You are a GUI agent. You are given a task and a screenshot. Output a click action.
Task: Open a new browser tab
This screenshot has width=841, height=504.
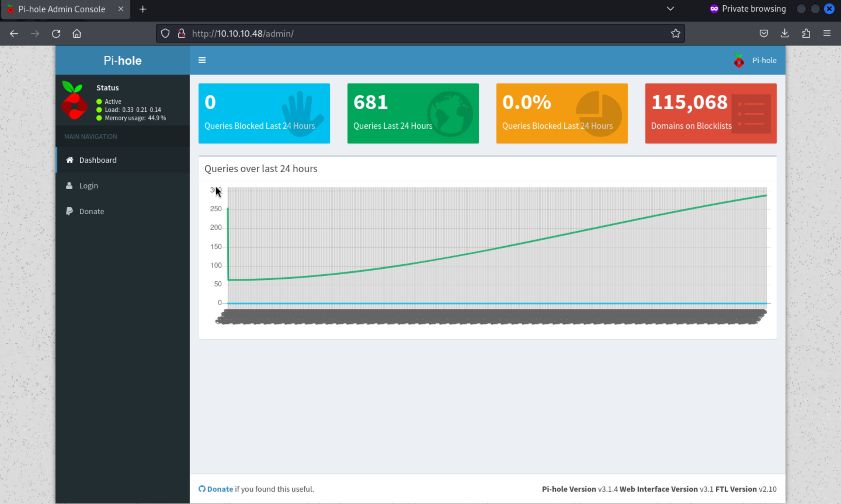143,9
